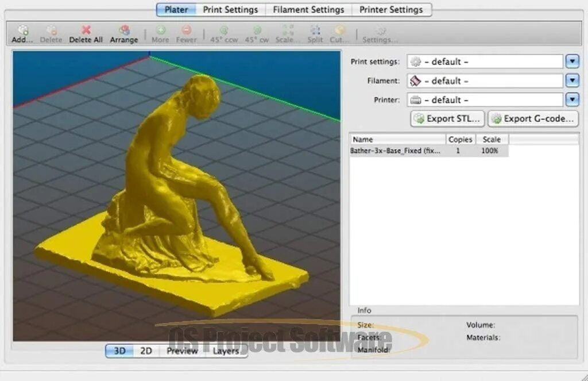Open object Settings from toolbar
This screenshot has width=588, height=381.
[x=380, y=30]
